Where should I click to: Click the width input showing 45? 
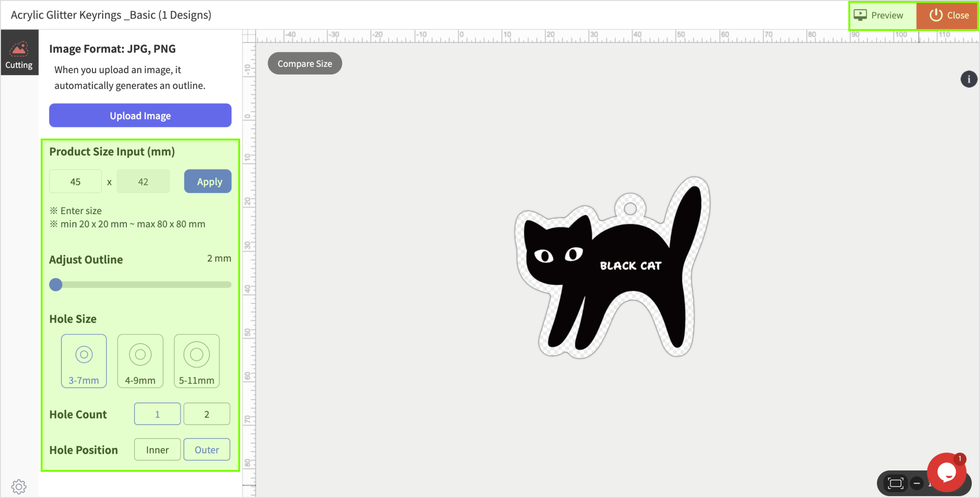pos(76,182)
